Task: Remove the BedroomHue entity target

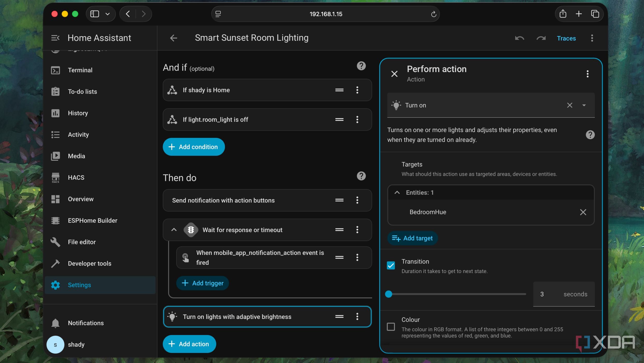Action: pos(583,212)
